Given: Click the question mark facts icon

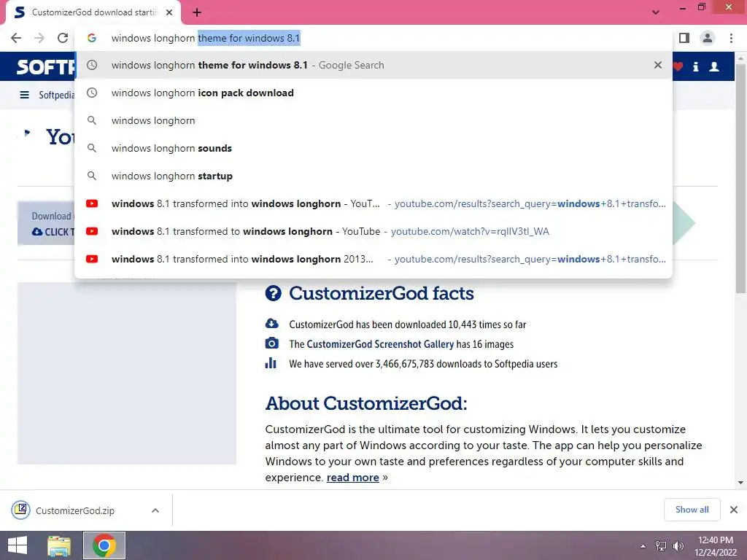Looking at the screenshot, I should 274,293.
